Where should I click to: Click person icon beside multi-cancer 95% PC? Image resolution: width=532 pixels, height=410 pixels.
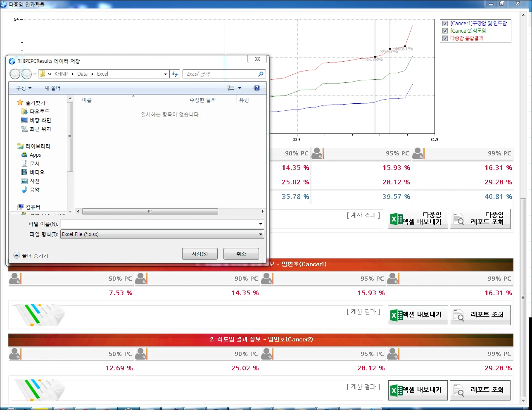click(317, 153)
